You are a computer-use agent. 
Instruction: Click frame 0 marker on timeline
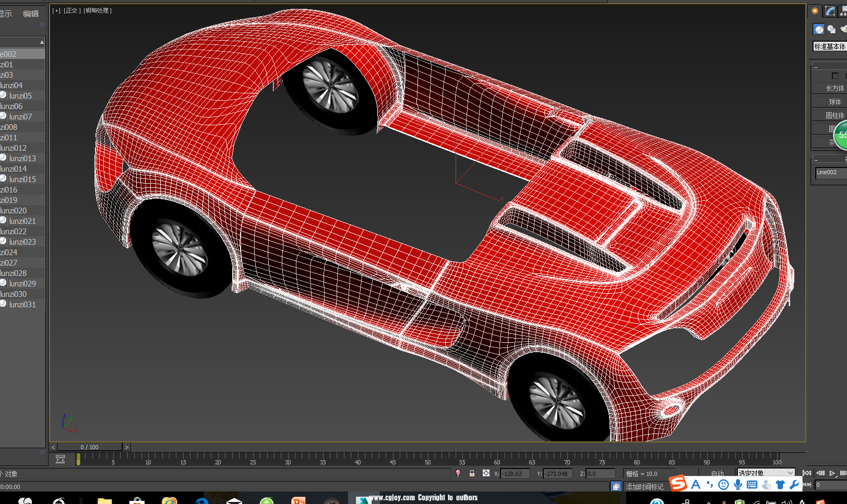(x=78, y=459)
